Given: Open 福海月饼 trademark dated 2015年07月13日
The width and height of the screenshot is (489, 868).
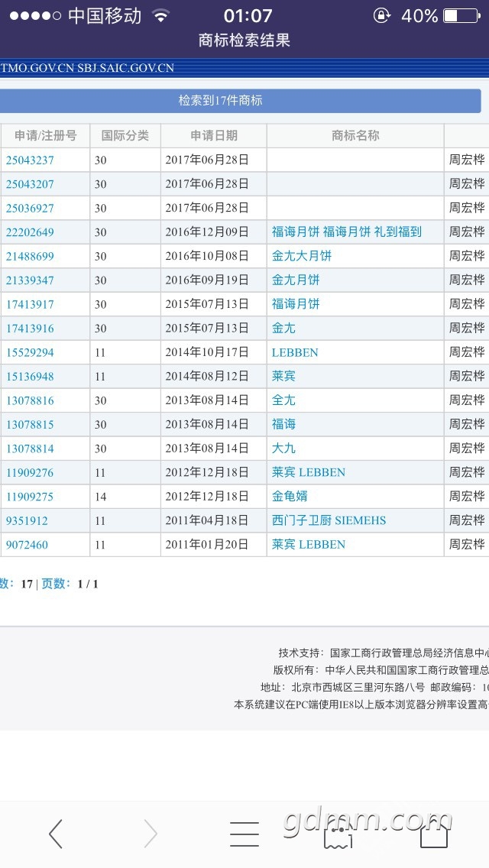Looking at the screenshot, I should (x=296, y=304).
